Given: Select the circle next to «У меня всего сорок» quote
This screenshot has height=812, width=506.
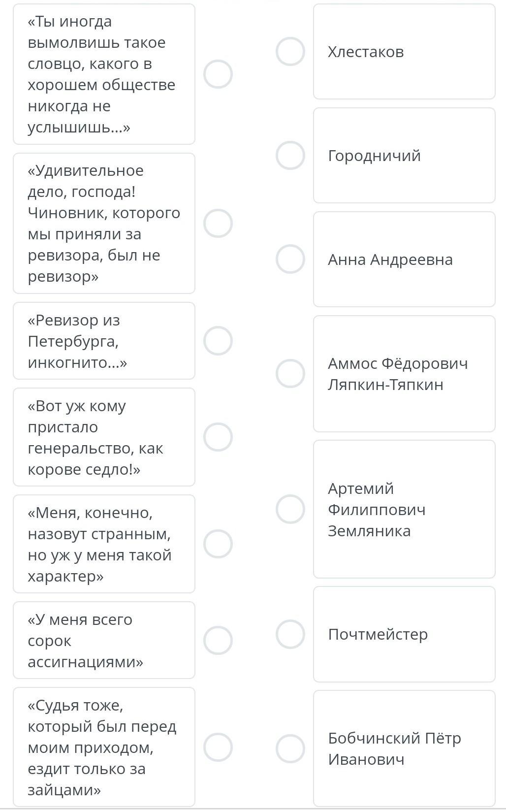Looking at the screenshot, I should click(x=218, y=640).
